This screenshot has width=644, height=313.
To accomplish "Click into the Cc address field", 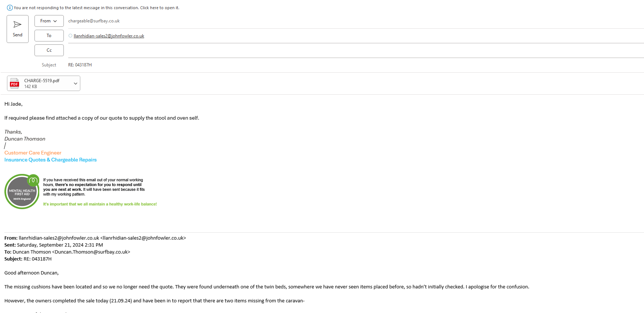I will coord(330,50).
